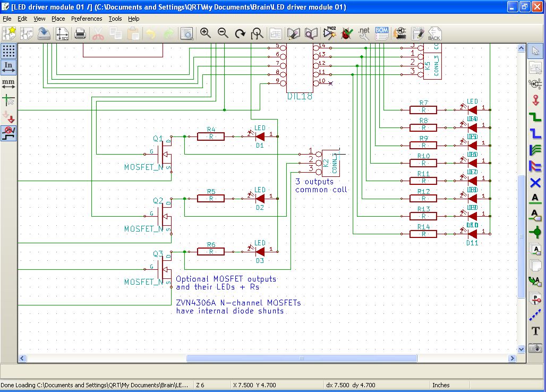Open the library browser
Viewport: 546px width, 392px height.
[311, 33]
